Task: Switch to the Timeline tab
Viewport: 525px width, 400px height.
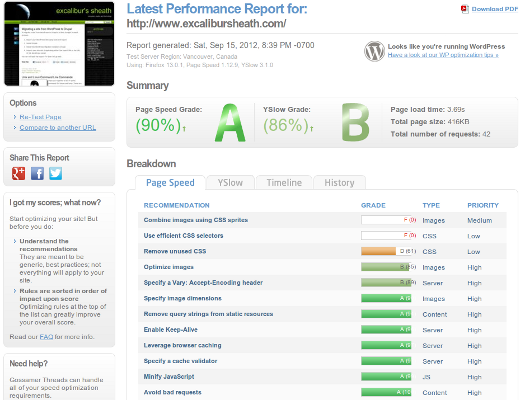Action: pos(284,183)
